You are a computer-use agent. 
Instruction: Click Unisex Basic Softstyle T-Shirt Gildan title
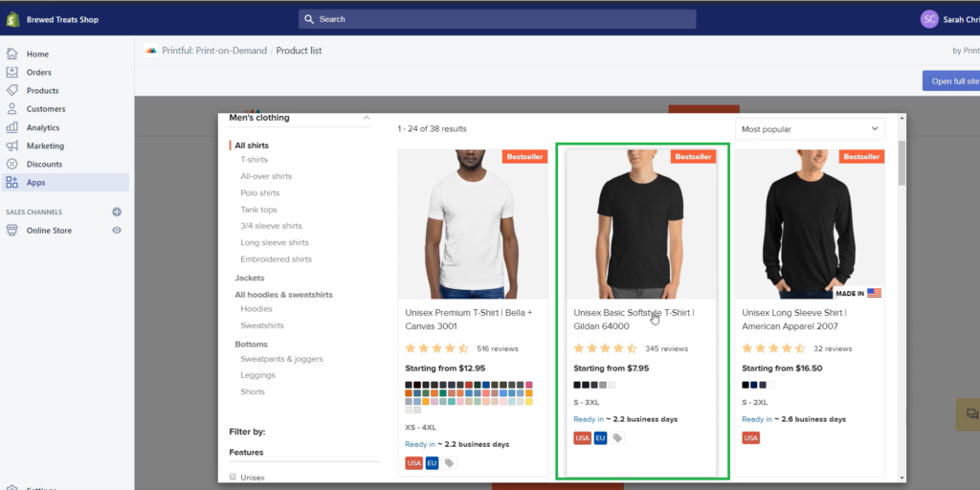tap(634, 320)
